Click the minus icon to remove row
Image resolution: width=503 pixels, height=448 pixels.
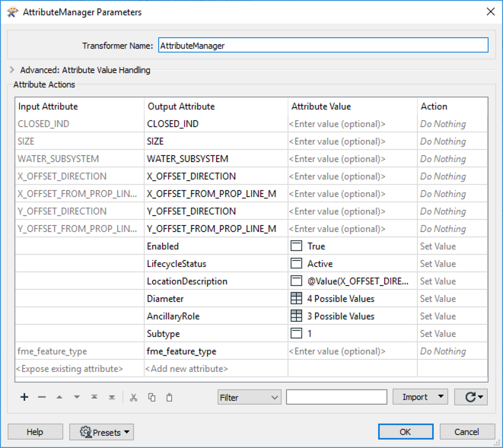(x=42, y=397)
